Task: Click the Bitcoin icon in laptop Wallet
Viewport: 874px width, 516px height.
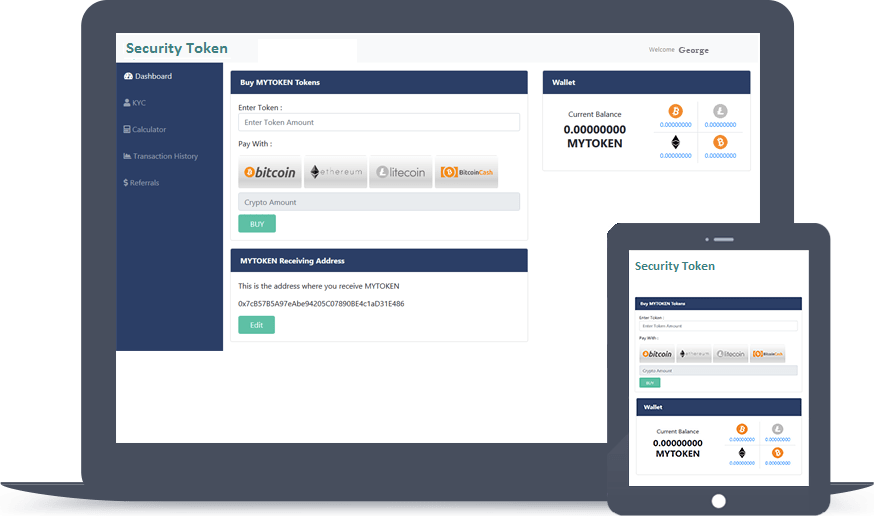Action: pyautogui.click(x=676, y=111)
